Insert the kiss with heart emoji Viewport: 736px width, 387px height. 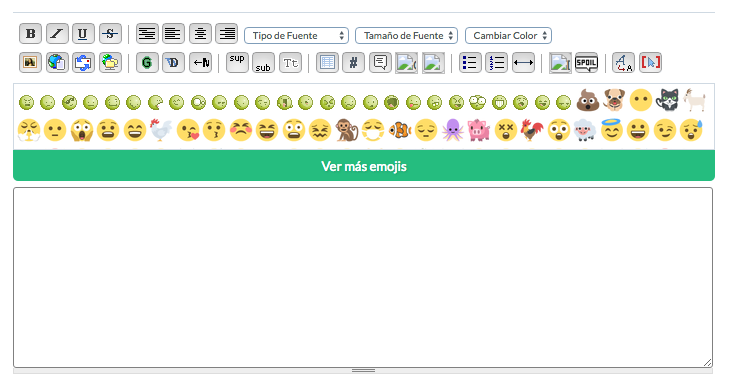pyautogui.click(x=188, y=130)
